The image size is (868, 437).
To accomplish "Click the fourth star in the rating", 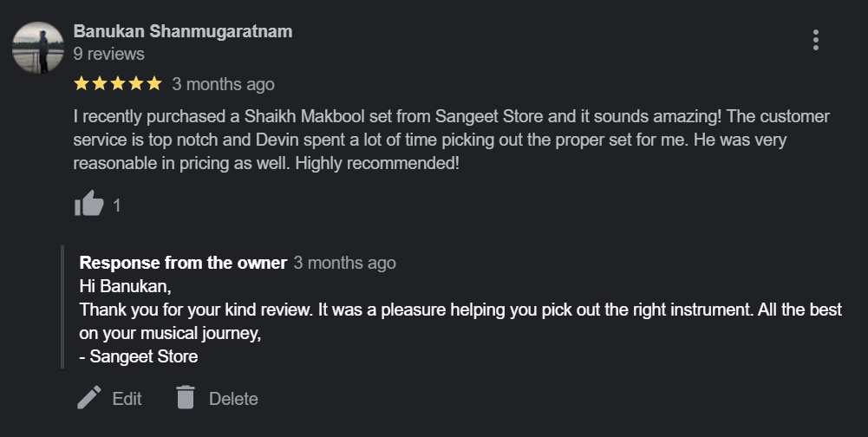I will click(136, 84).
